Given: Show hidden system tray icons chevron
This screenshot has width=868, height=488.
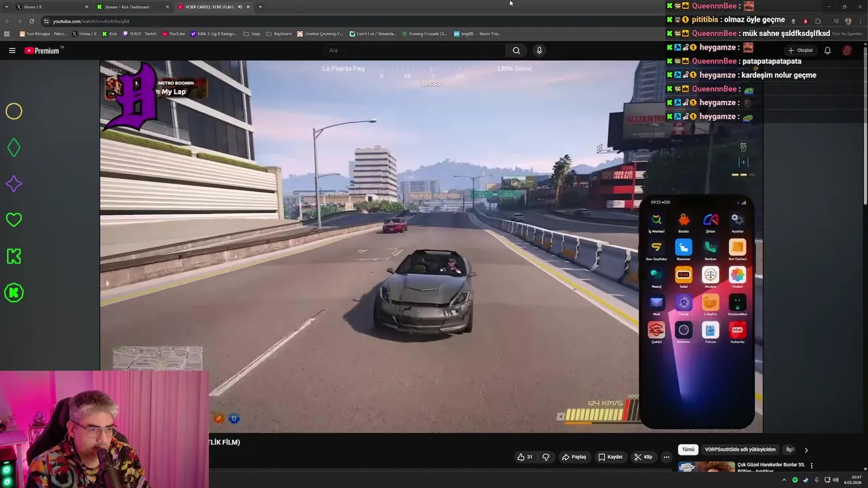Looking at the screenshot, I should coord(785,480).
